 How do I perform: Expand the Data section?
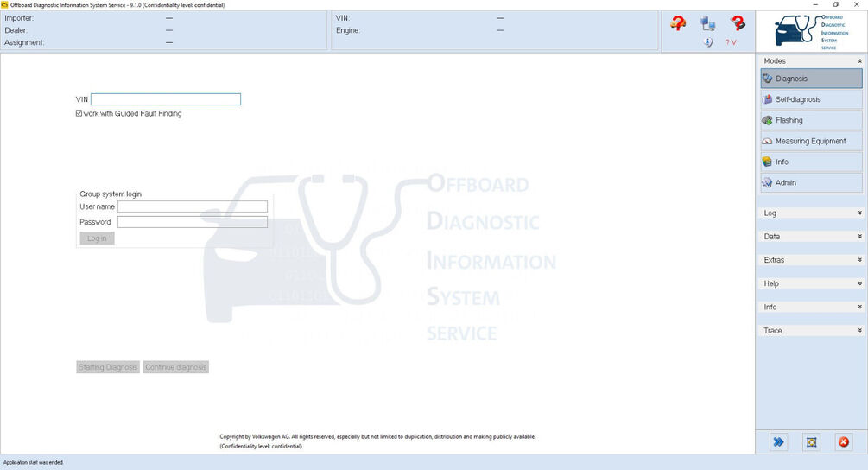811,237
